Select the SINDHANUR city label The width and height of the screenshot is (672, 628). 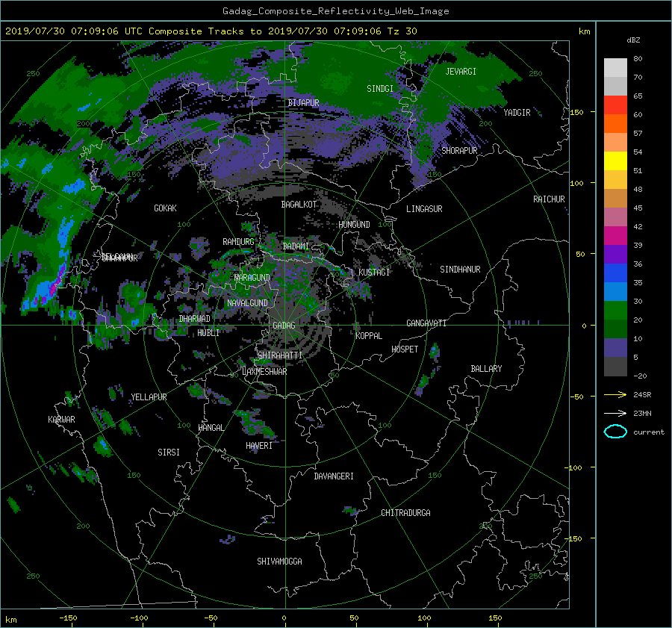coord(460,270)
